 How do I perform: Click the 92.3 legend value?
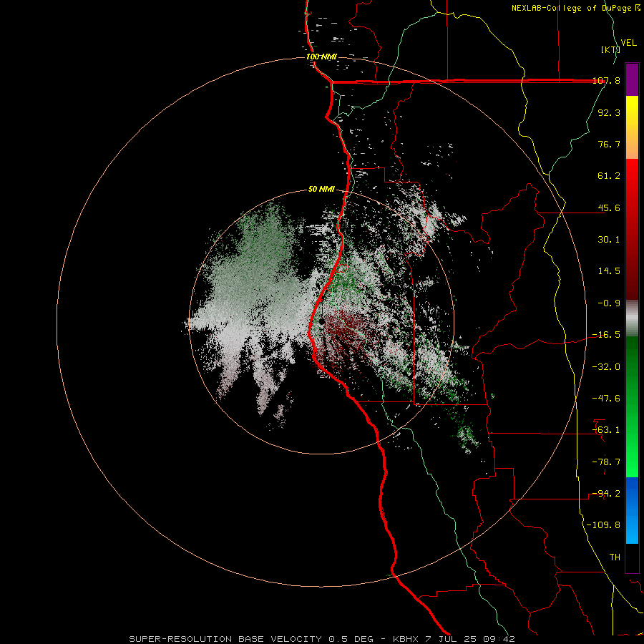tap(609, 112)
